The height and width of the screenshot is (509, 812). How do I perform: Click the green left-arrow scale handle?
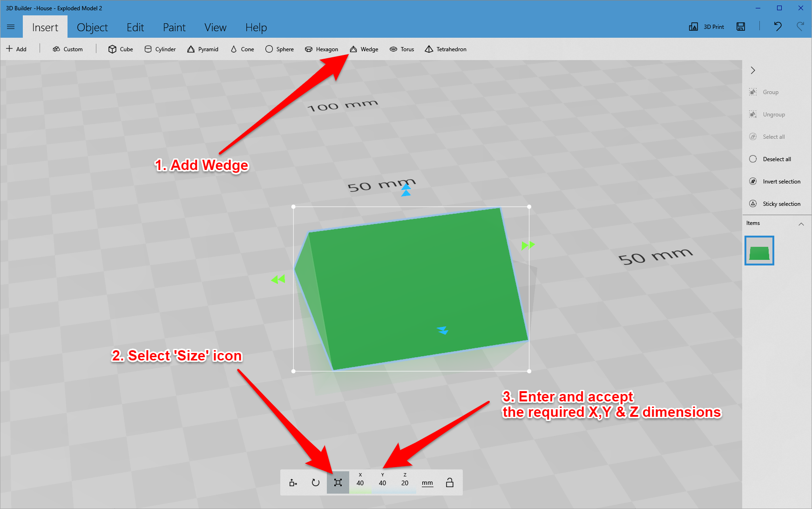click(x=278, y=279)
